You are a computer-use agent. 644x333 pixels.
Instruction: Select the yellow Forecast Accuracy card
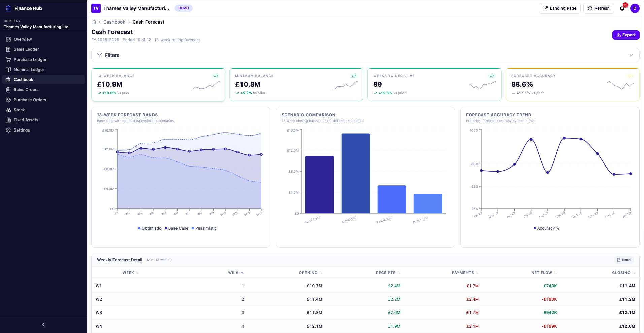[572, 84]
